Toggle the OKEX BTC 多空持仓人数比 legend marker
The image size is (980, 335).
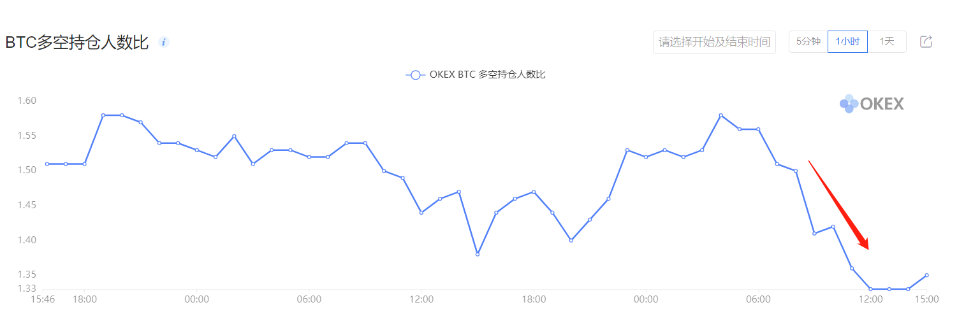(415, 75)
